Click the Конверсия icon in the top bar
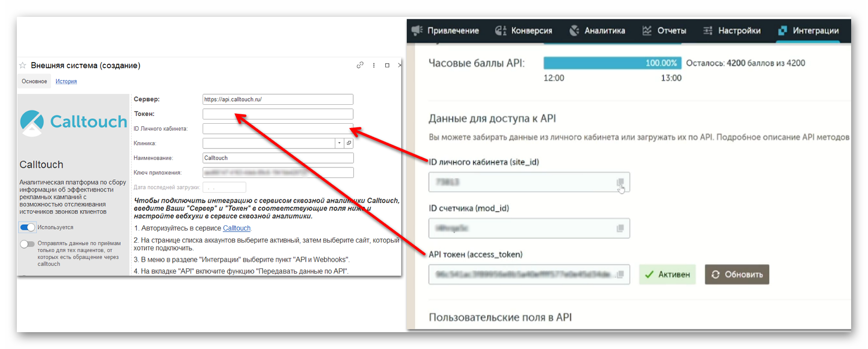 pyautogui.click(x=501, y=31)
